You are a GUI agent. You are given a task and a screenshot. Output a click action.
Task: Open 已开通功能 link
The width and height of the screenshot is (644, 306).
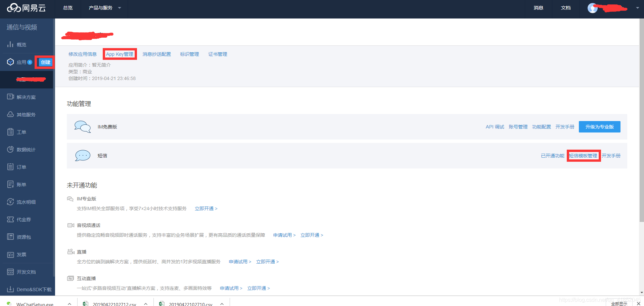click(x=553, y=156)
